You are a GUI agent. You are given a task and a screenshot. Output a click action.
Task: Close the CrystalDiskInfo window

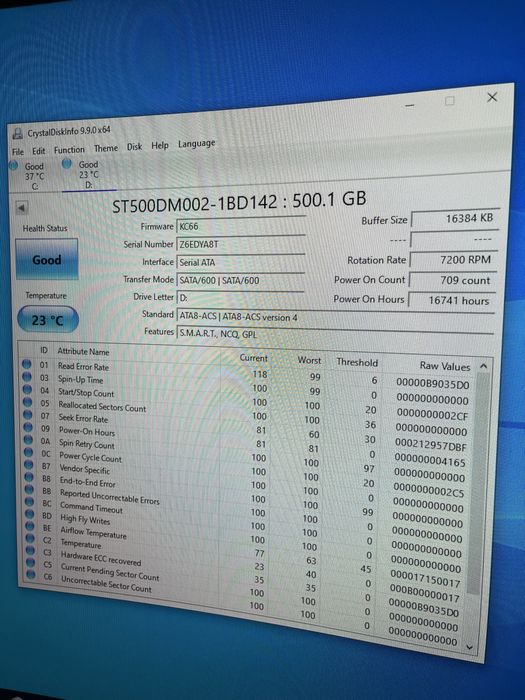(492, 97)
